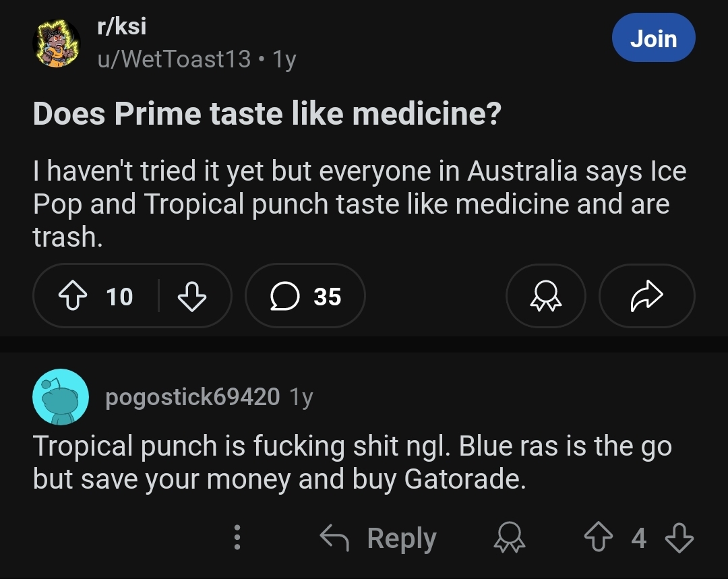Viewport: 728px width, 579px height.
Task: Reply to pogostick69420's comment
Action: pos(379,538)
